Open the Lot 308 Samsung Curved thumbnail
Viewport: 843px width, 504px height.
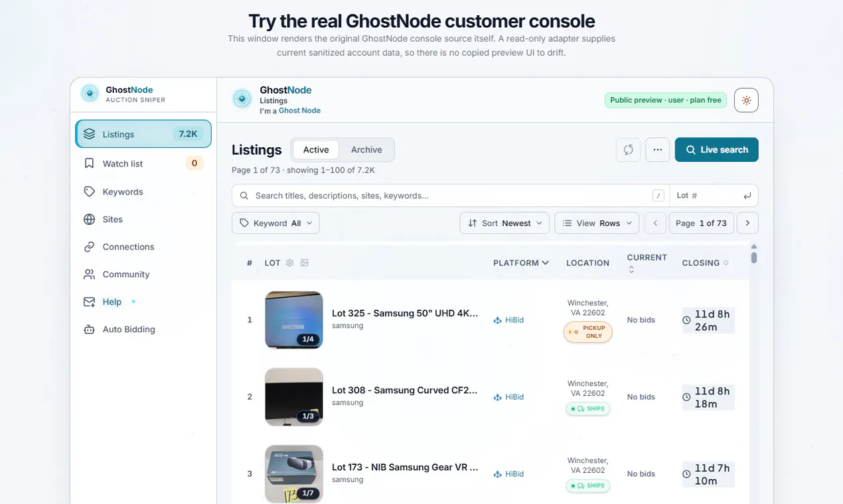pos(294,397)
